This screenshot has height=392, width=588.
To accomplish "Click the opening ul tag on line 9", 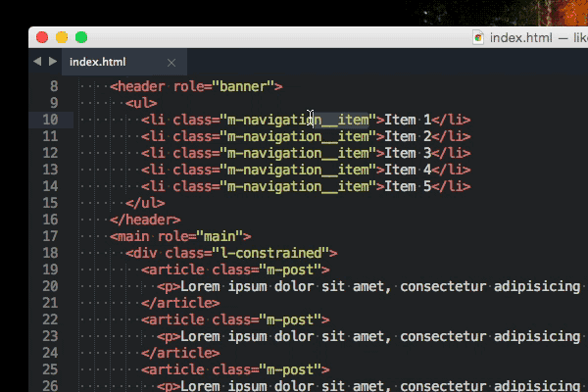I will (x=141, y=103).
